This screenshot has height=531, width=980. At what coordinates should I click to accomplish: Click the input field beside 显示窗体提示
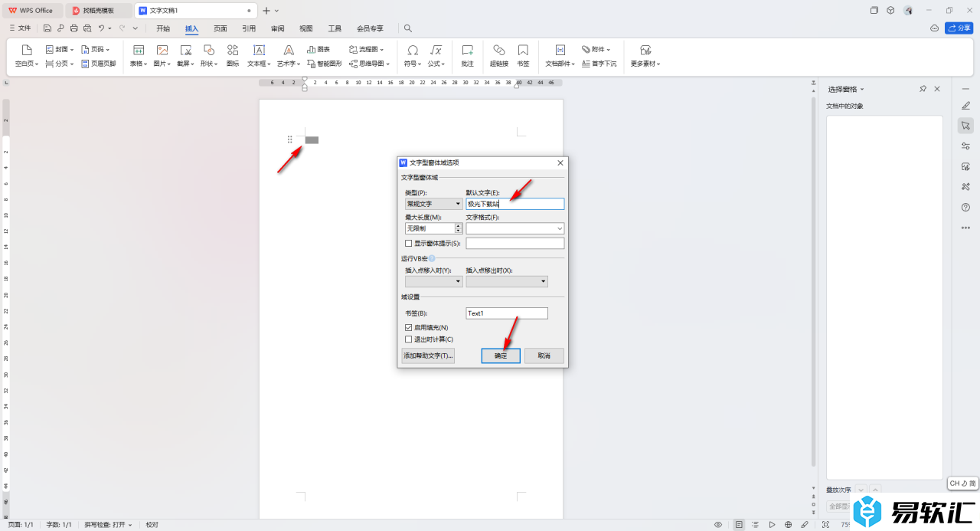(x=514, y=244)
